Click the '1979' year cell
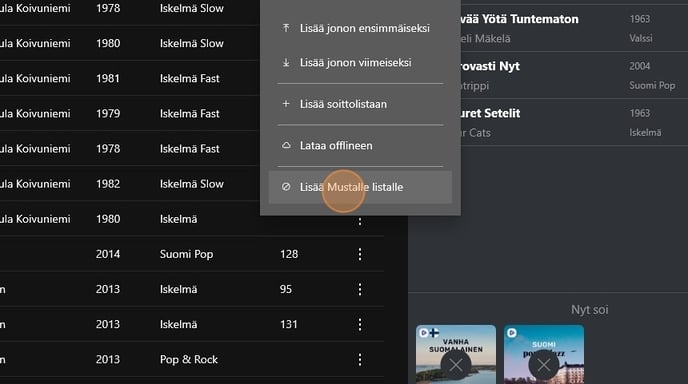688x384 pixels. point(108,114)
